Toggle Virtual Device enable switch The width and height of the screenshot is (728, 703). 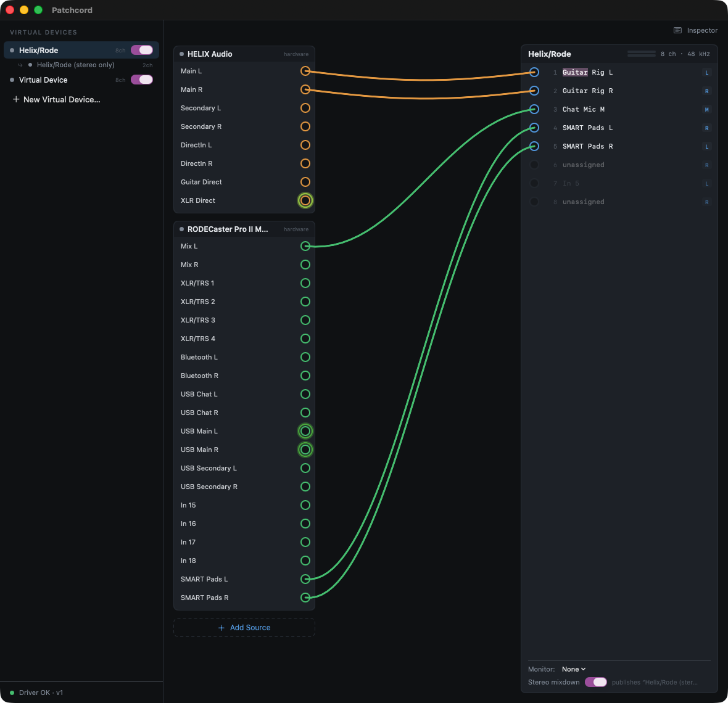[142, 80]
